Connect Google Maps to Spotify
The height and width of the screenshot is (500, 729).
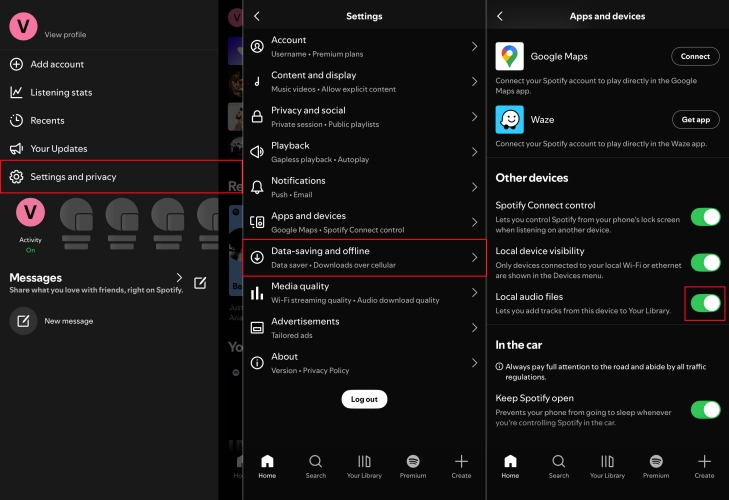pyautogui.click(x=695, y=56)
